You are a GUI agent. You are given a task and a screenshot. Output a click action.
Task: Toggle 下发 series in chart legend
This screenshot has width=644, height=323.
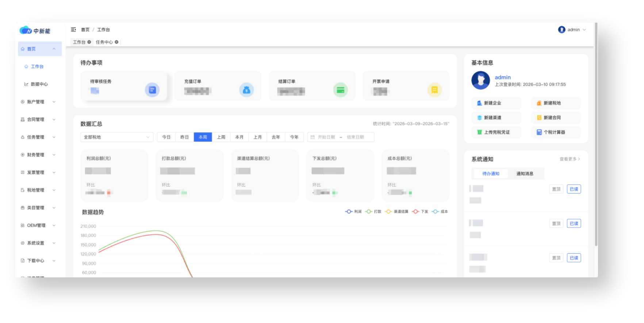click(420, 211)
